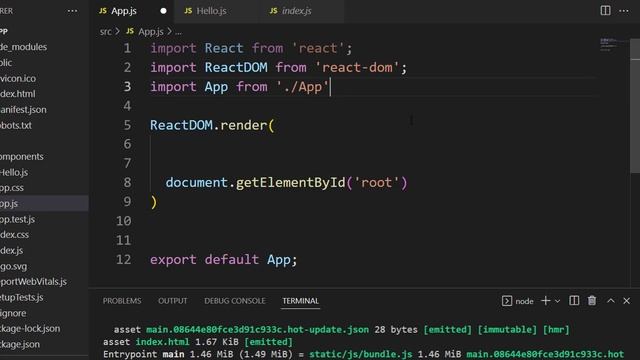The image size is (640, 360).
Task: Select the TERMINAL panel tab
Action: [300, 301]
